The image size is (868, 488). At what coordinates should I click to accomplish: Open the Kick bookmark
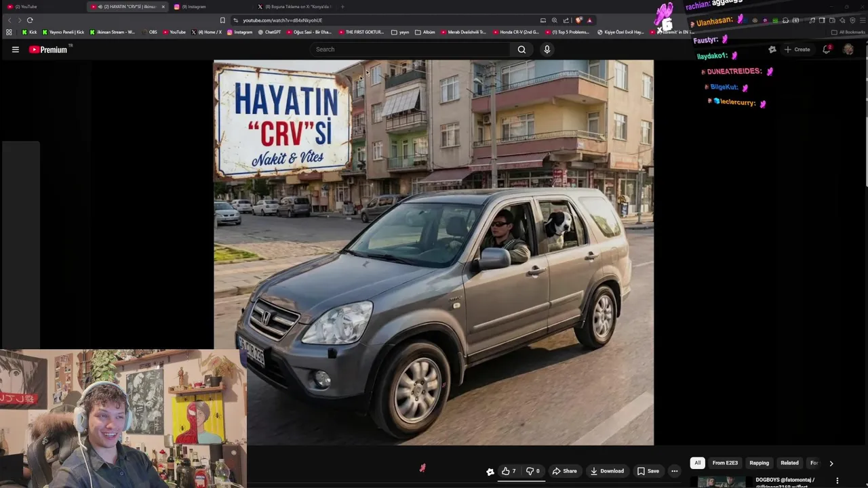tap(29, 32)
